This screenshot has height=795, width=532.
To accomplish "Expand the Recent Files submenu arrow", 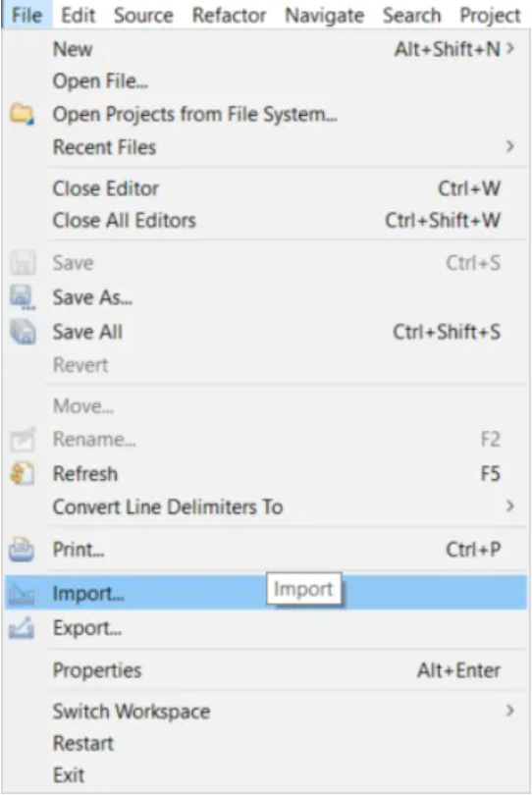I will coord(510,146).
